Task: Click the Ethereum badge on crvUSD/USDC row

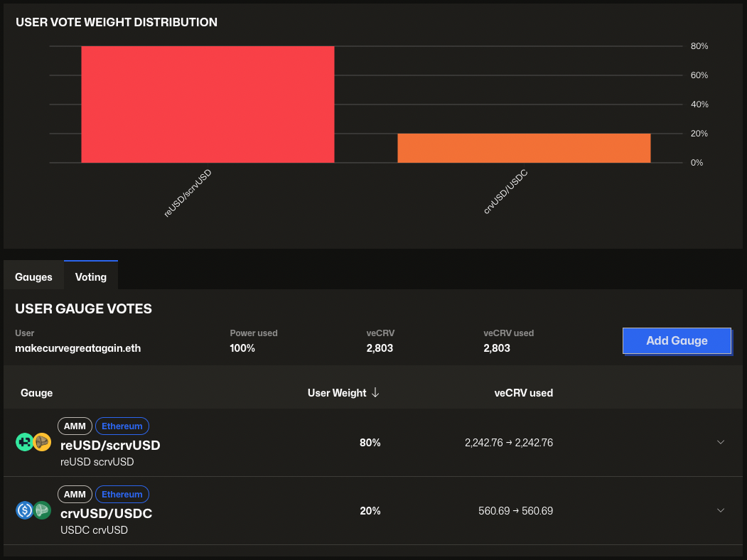Action: 122,495
